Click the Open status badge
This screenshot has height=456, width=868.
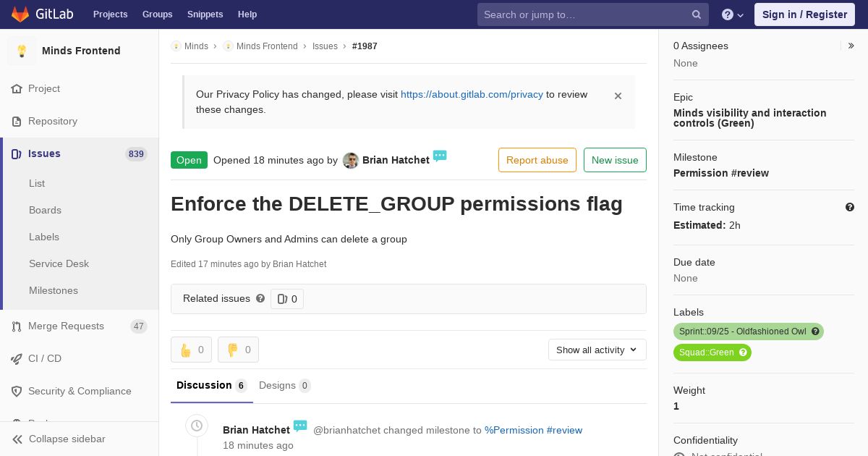click(x=189, y=160)
